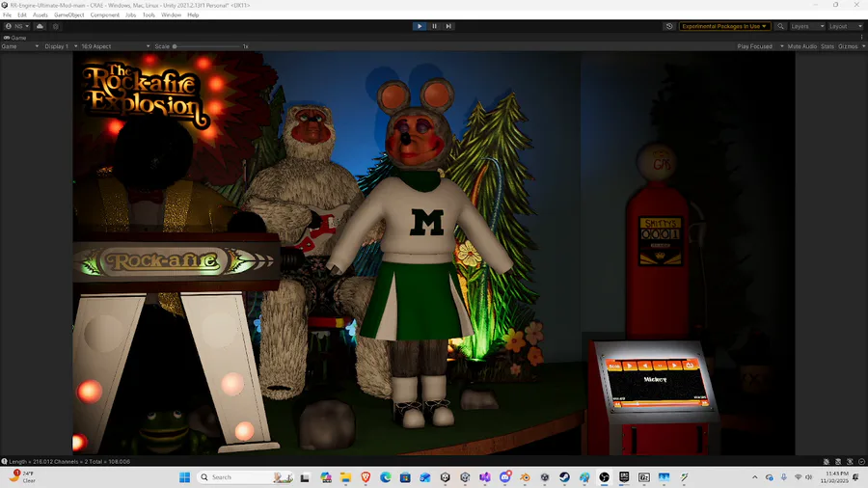
Task: Select the Game view tab
Action: click(15, 38)
